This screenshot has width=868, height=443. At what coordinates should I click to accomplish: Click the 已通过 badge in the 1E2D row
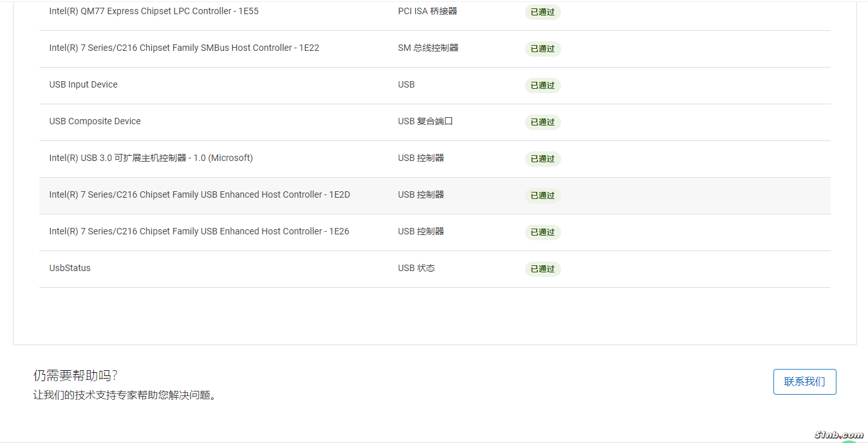[542, 196]
